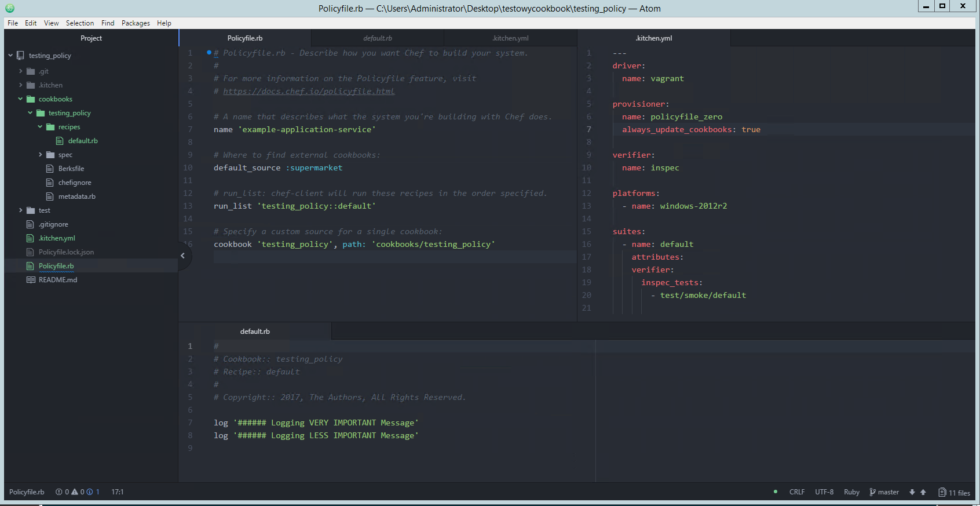This screenshot has height=506, width=980.
Task: Click the Project panel header
Action: (91, 38)
